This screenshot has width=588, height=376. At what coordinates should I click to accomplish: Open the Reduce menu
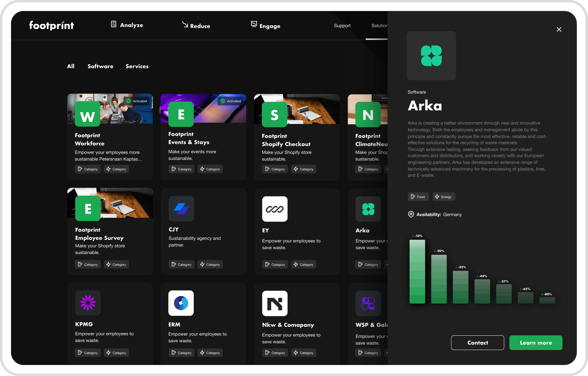point(196,25)
